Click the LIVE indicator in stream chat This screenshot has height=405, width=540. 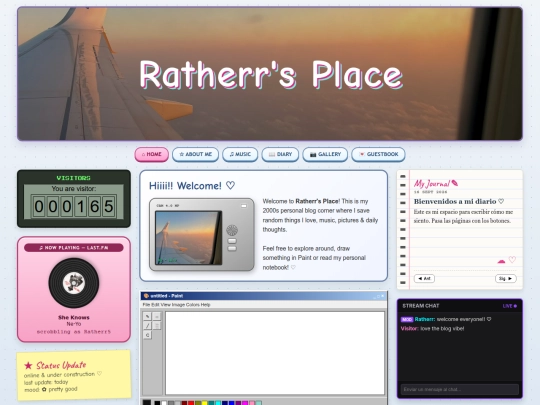(x=510, y=306)
